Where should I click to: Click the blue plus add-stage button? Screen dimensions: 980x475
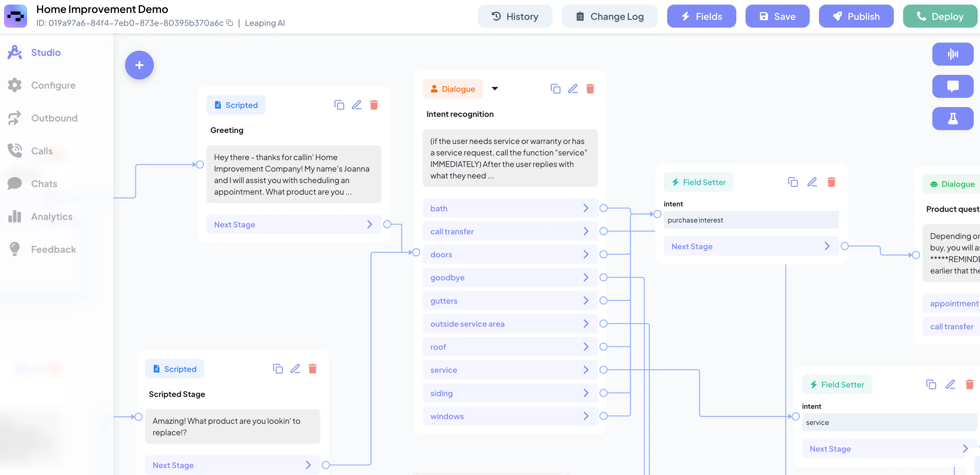139,65
